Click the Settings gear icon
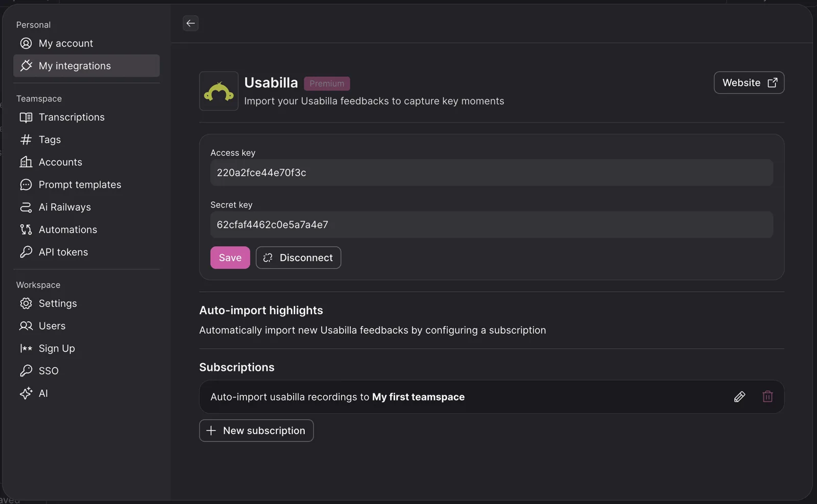The width and height of the screenshot is (817, 504). pos(26,304)
